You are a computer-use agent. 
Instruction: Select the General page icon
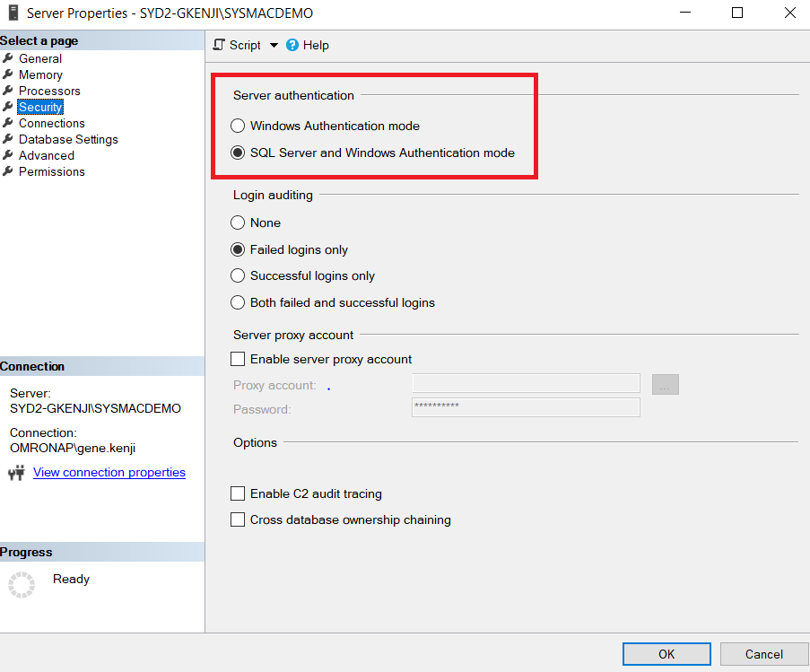click(10, 58)
